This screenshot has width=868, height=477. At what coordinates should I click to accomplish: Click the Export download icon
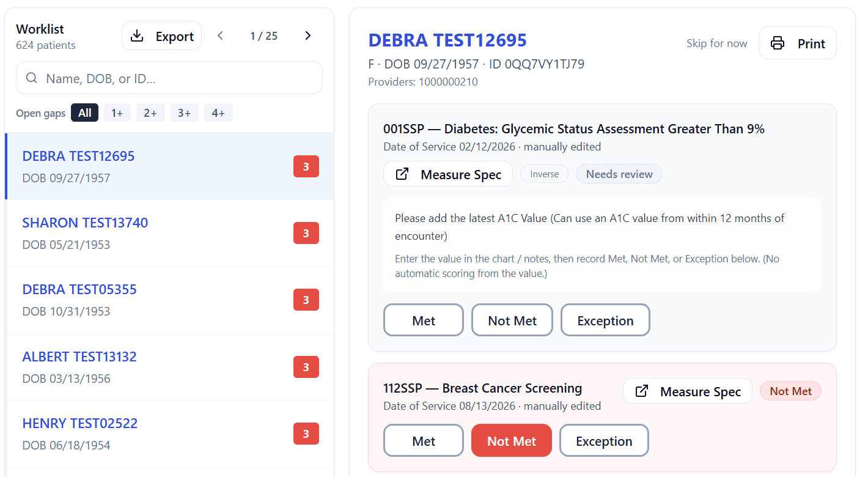coord(138,36)
